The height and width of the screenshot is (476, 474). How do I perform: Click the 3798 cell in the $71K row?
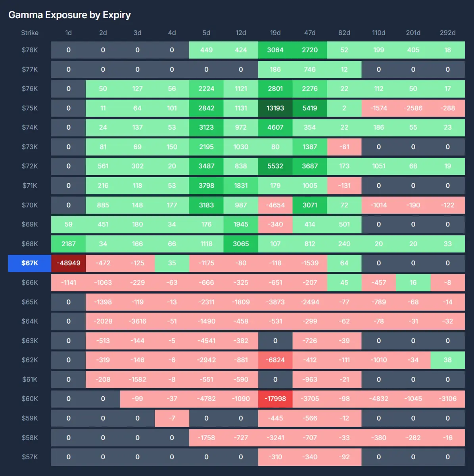pyautogui.click(x=206, y=186)
